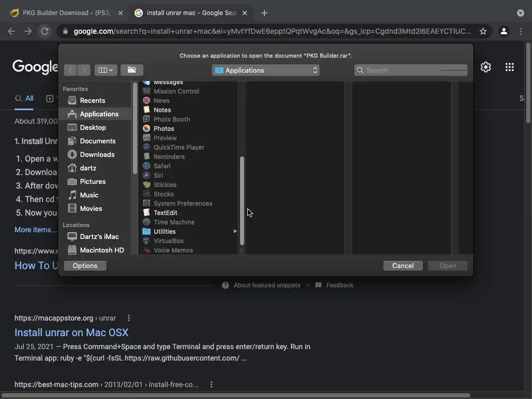
Task: Open Install unrar on Mac OSX result
Action: click(71, 332)
